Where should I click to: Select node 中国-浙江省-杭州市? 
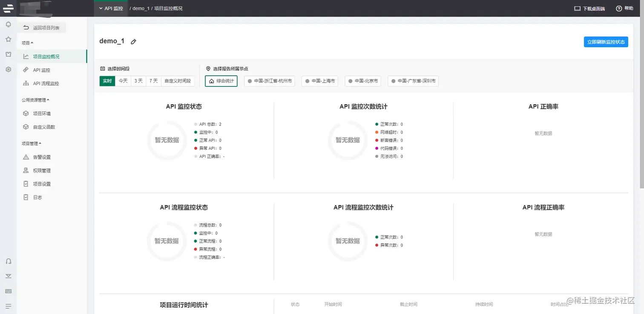coord(270,81)
